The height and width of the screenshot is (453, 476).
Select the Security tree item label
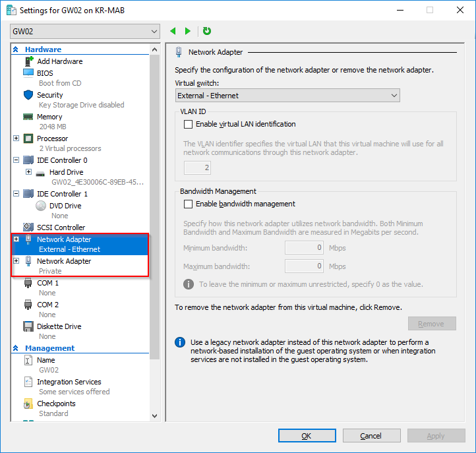click(x=50, y=95)
